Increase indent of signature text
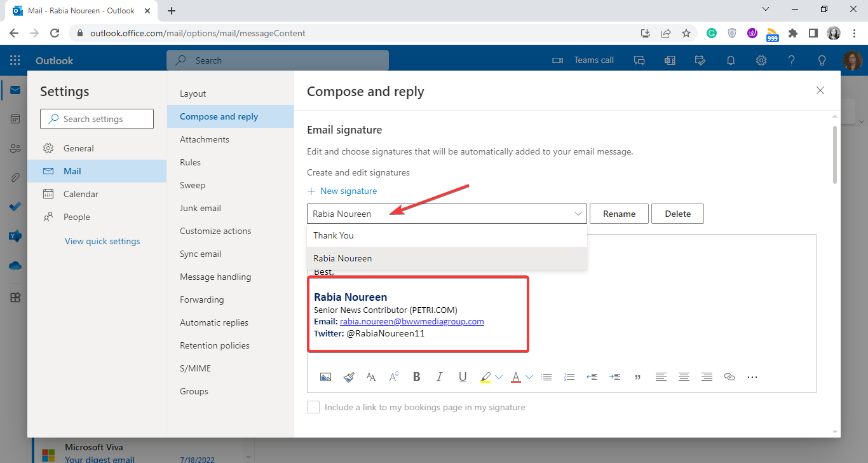The height and width of the screenshot is (463, 868). click(614, 377)
